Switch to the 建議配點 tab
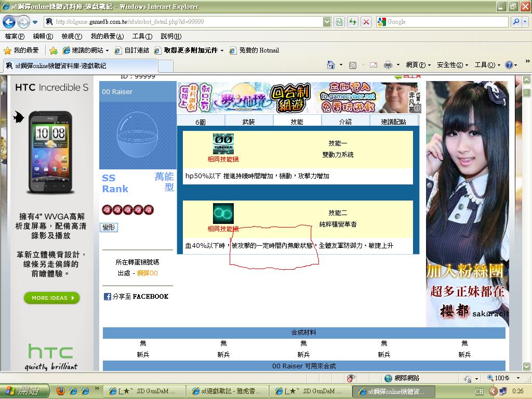The width and height of the screenshot is (532, 399). pos(394,122)
